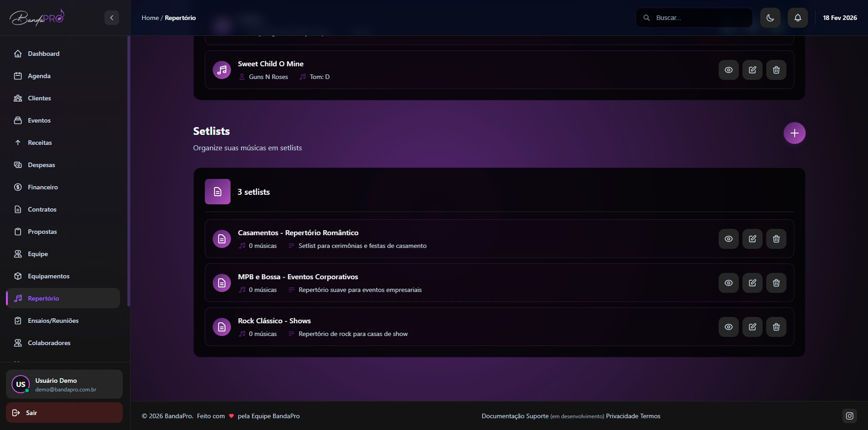Collapse the sidebar with the chevron button
The image size is (868, 430).
pos(112,18)
